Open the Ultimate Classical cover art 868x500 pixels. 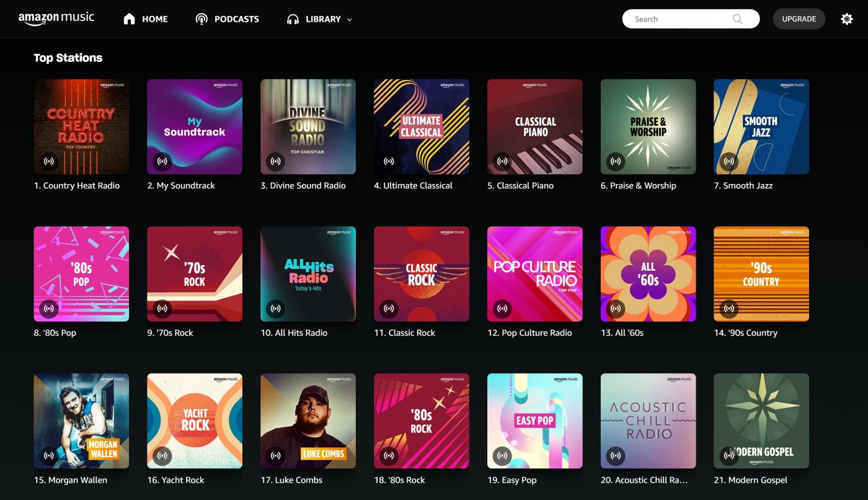(422, 126)
